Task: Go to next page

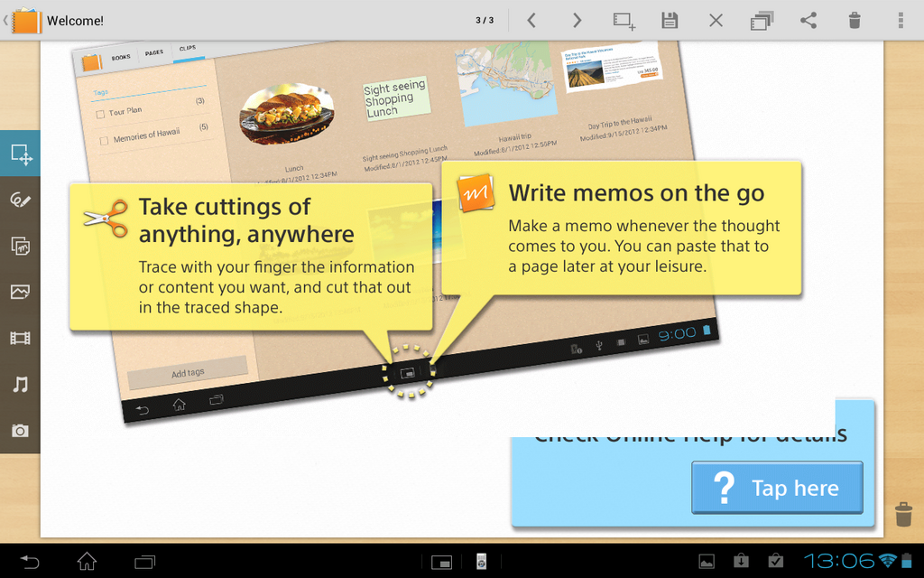Action: (577, 21)
